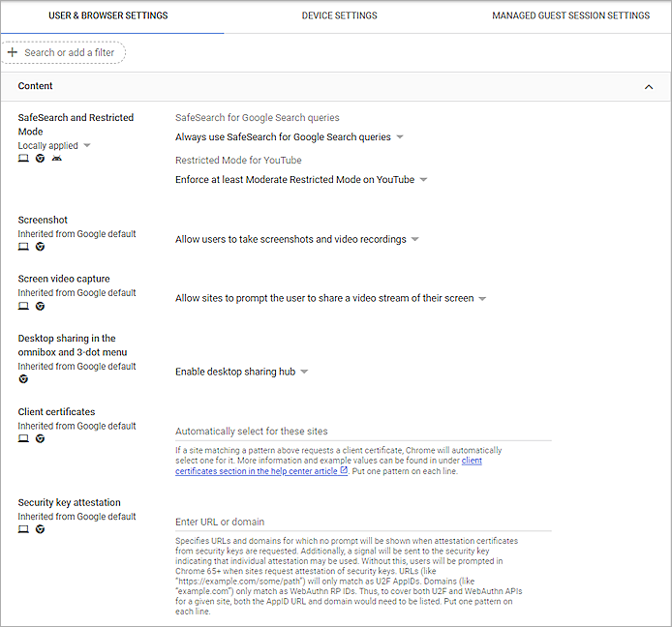Click Inherited from Google default under Security key attestation
Image resolution: width=672 pixels, height=627 pixels.
click(x=76, y=517)
